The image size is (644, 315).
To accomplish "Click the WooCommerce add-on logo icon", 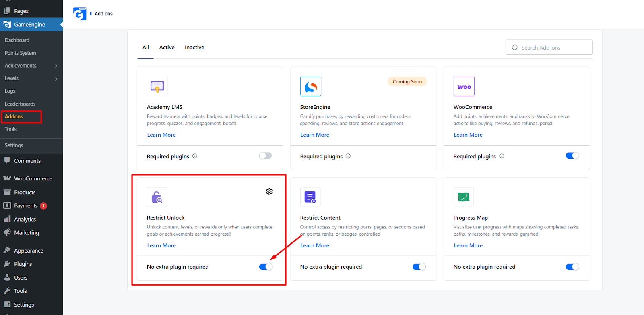I will pyautogui.click(x=464, y=86).
